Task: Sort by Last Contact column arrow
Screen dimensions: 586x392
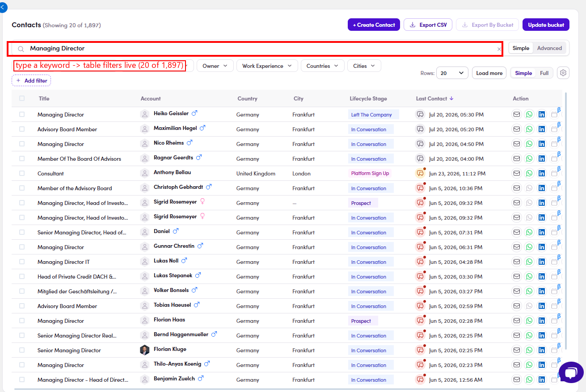Action: click(451, 99)
